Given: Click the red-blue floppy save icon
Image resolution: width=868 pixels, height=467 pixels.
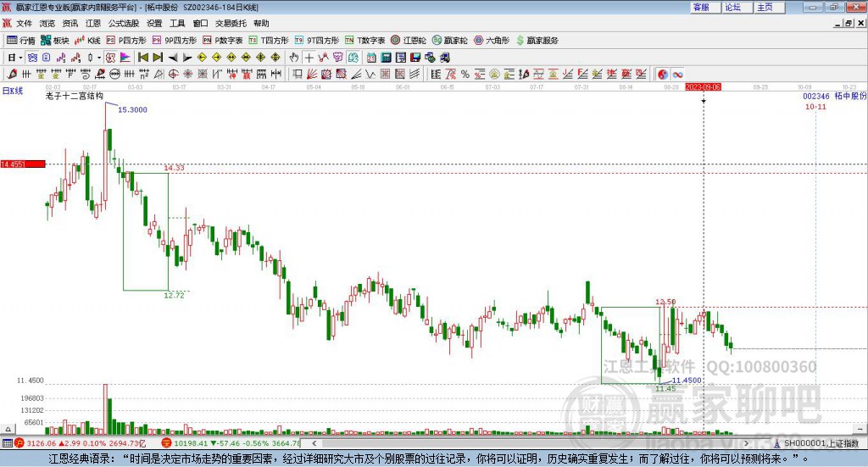Looking at the screenshot, I should (x=415, y=58).
